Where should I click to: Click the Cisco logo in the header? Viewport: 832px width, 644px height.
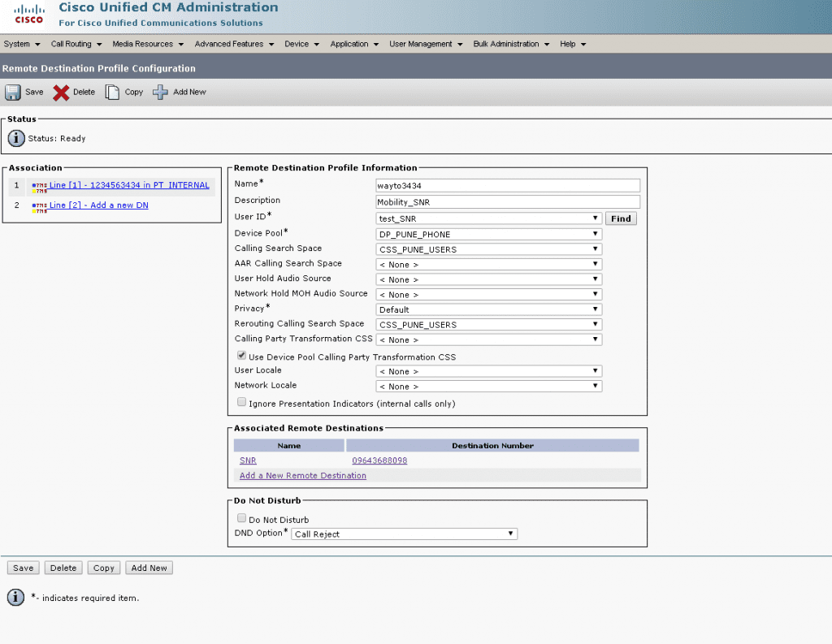point(28,15)
